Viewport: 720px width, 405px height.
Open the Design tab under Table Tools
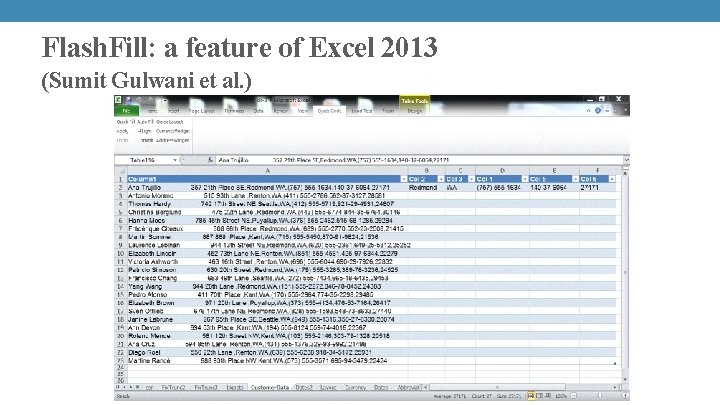(x=415, y=111)
